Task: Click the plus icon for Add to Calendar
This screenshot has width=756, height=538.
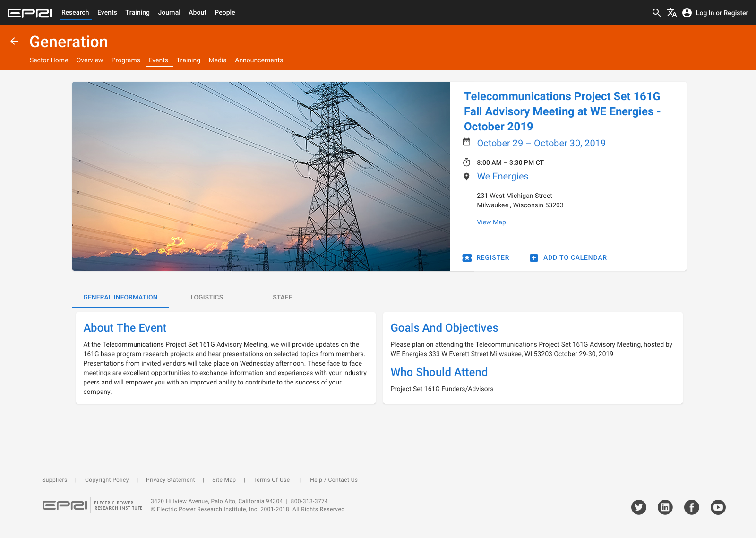Action: (x=534, y=258)
